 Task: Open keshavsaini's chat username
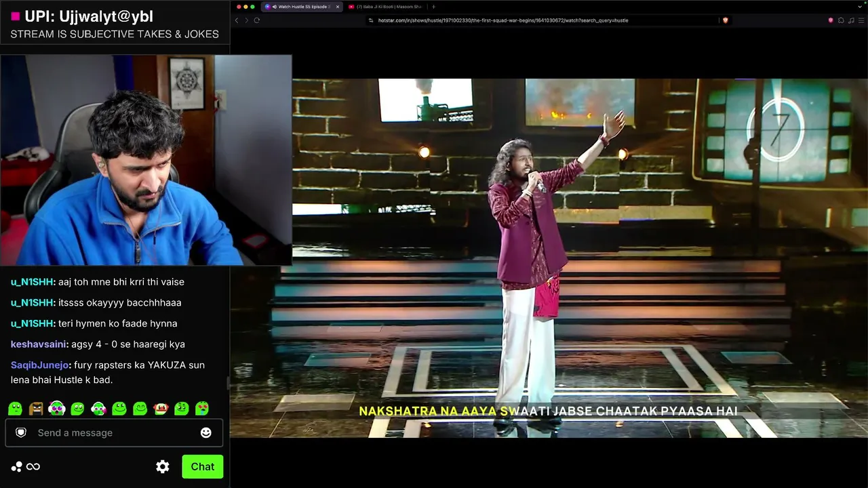[39, 344]
